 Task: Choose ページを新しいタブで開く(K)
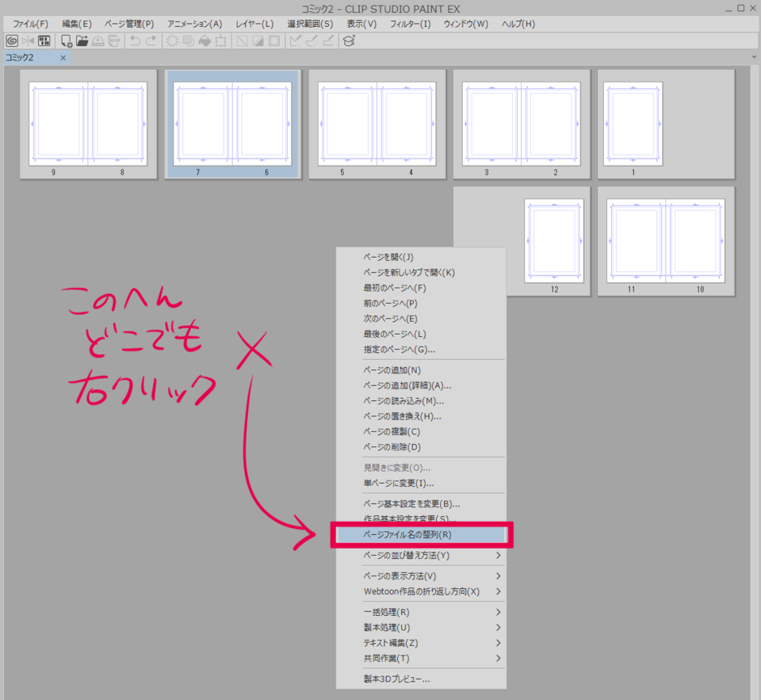(x=421, y=273)
